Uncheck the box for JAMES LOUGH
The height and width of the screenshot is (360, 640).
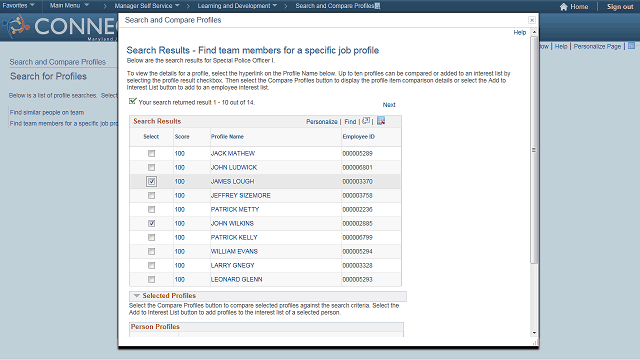click(x=151, y=181)
